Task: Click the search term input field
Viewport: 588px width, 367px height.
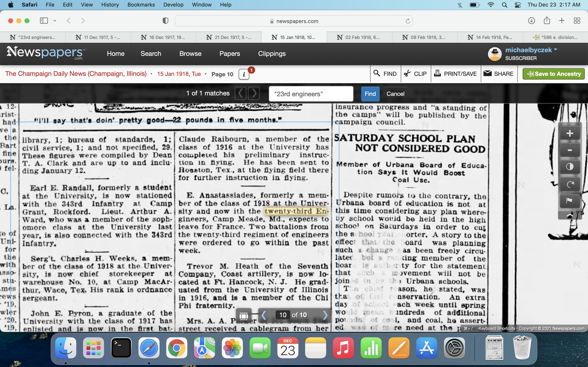Action: [x=311, y=94]
